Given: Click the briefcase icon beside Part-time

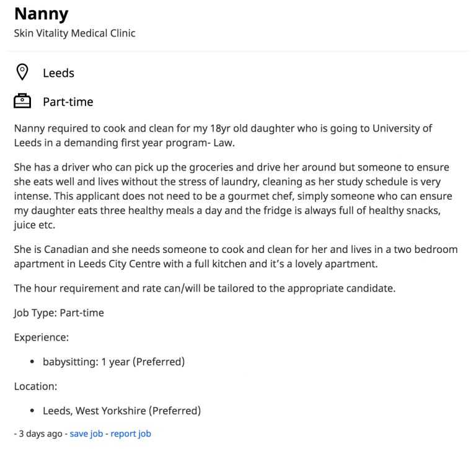Looking at the screenshot, I should coord(22,101).
